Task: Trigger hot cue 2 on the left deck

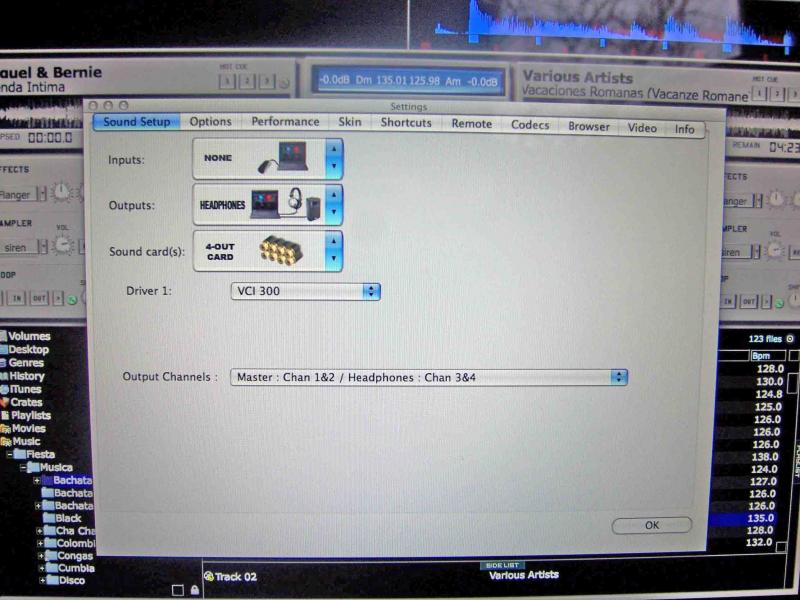Action: coord(247,82)
